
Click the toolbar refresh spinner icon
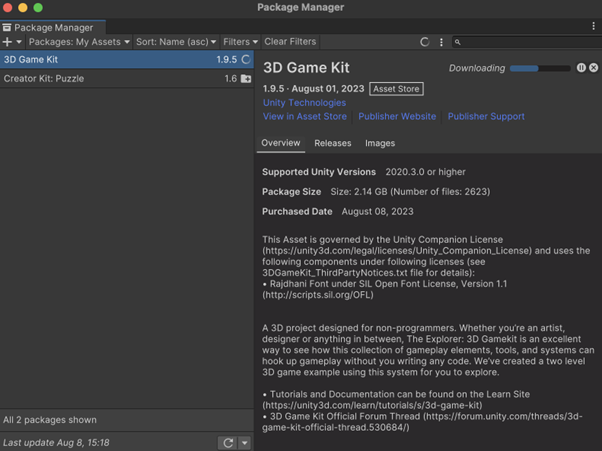424,42
